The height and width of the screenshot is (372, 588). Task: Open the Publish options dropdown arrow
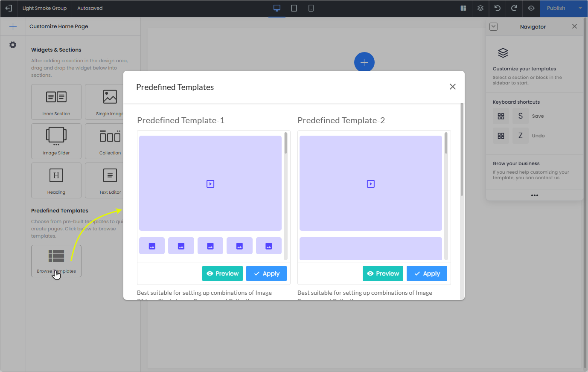point(580,8)
